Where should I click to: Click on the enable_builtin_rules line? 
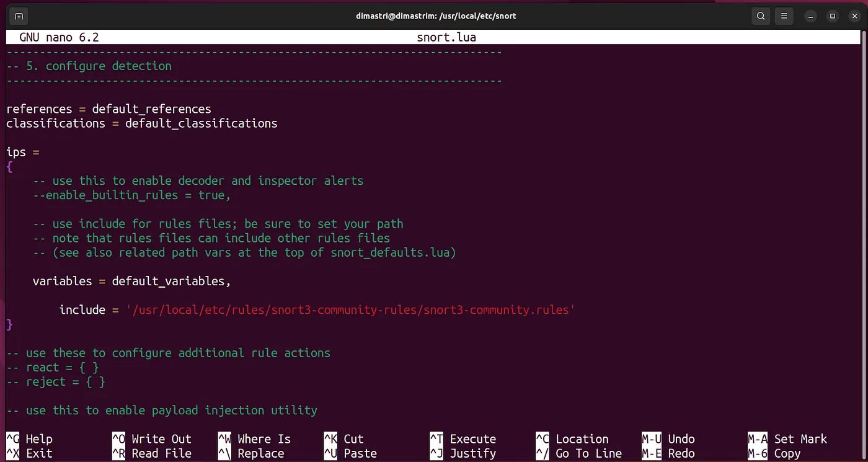(131, 195)
